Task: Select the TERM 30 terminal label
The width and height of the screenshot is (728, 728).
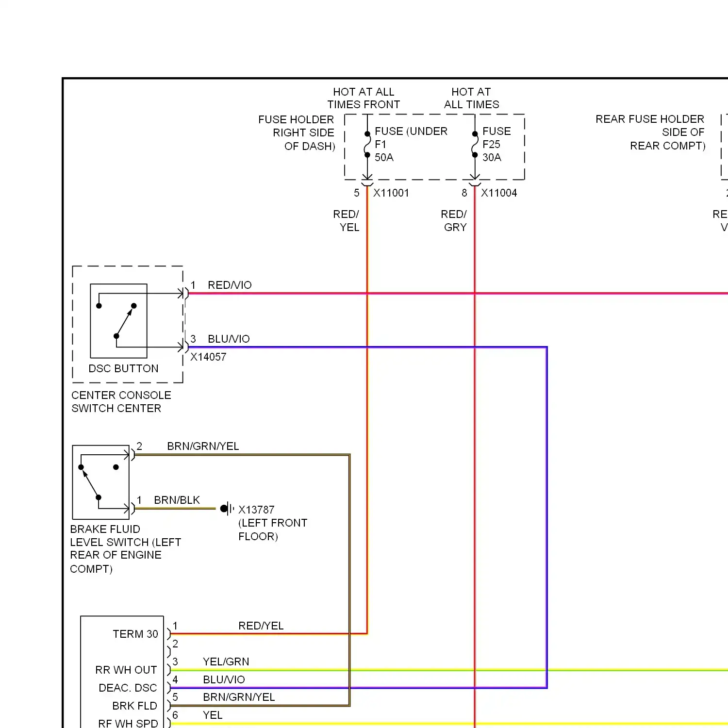Action: (135, 634)
